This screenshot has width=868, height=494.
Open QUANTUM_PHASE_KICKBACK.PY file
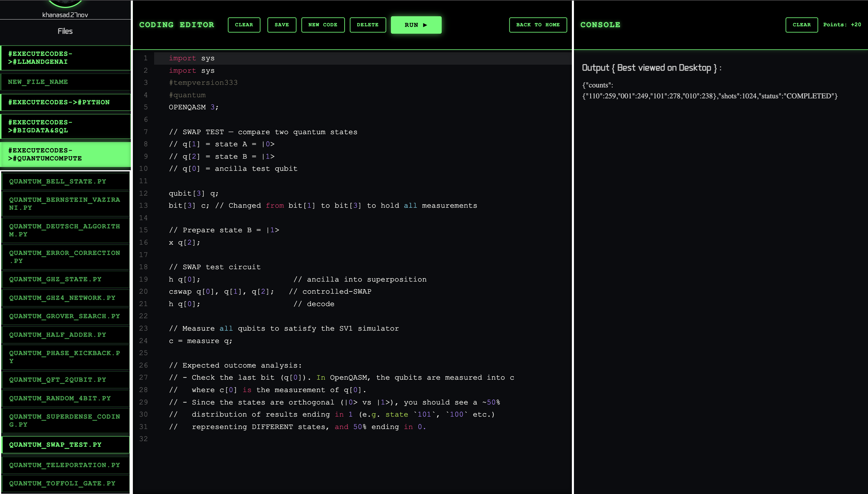[66, 357]
